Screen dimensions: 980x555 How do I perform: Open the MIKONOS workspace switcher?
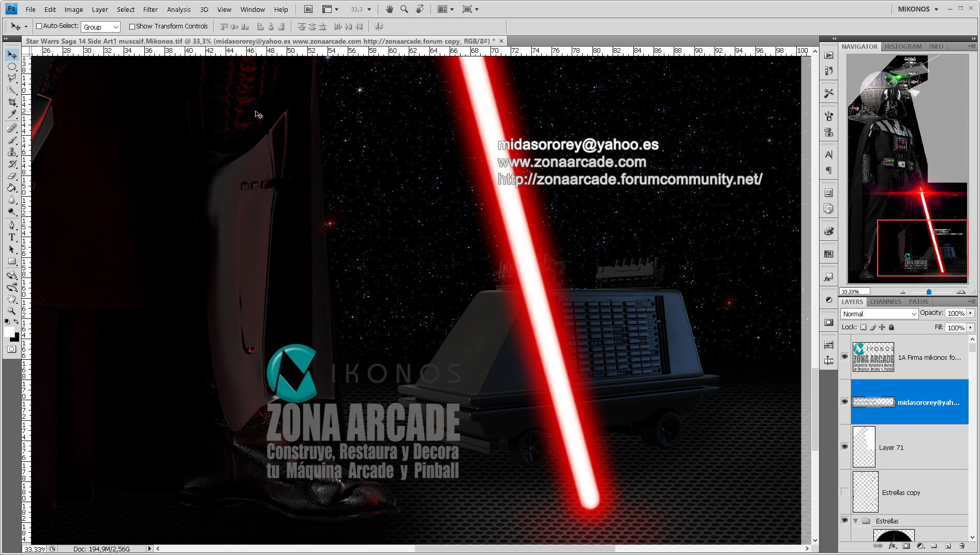tap(918, 9)
